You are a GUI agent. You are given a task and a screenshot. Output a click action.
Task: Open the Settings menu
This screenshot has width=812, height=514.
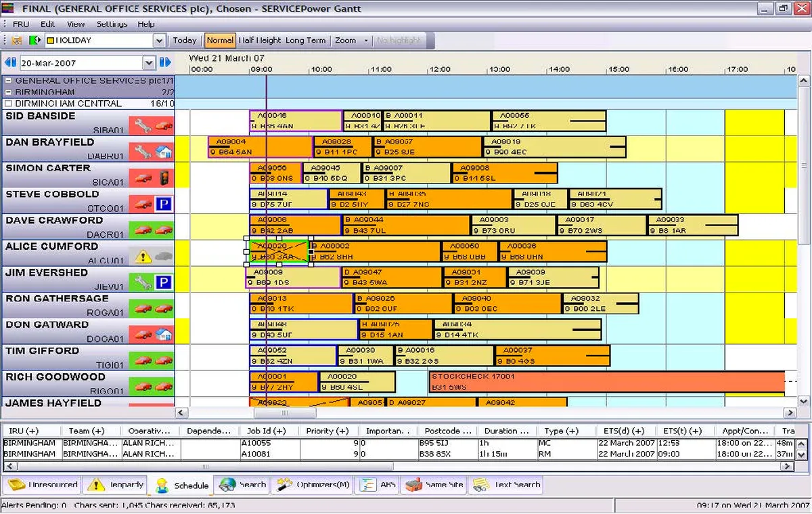coord(112,24)
